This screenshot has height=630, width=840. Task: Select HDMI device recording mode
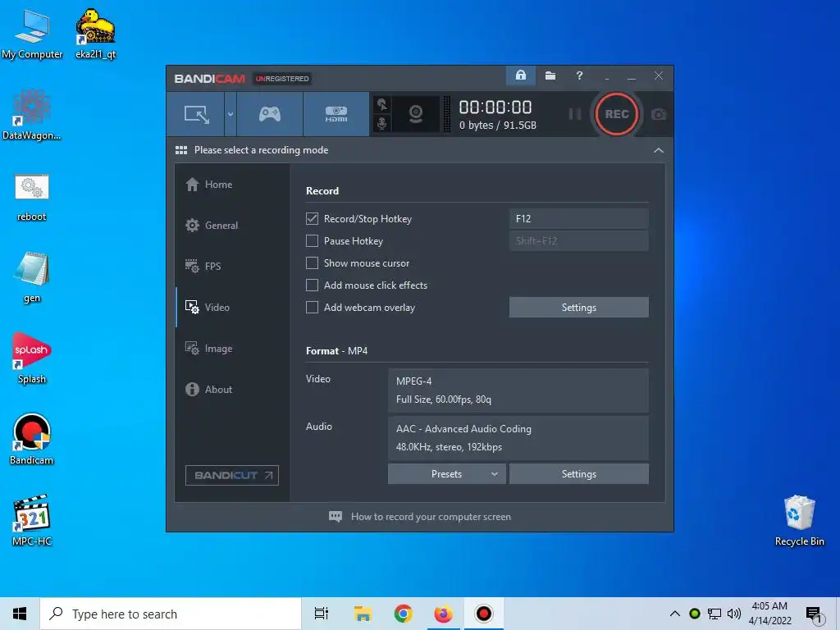click(336, 114)
